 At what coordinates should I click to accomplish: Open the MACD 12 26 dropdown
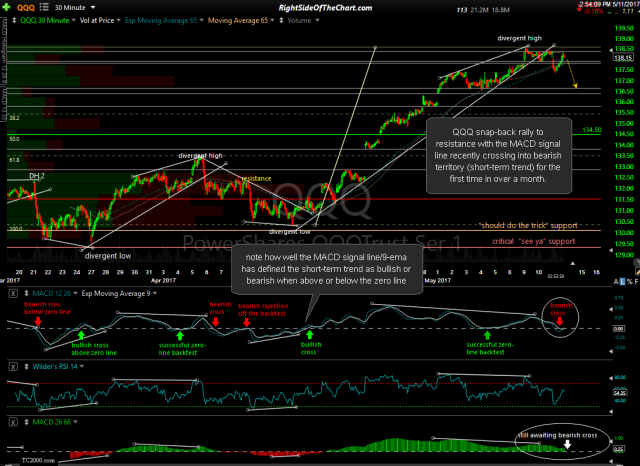coord(76,293)
